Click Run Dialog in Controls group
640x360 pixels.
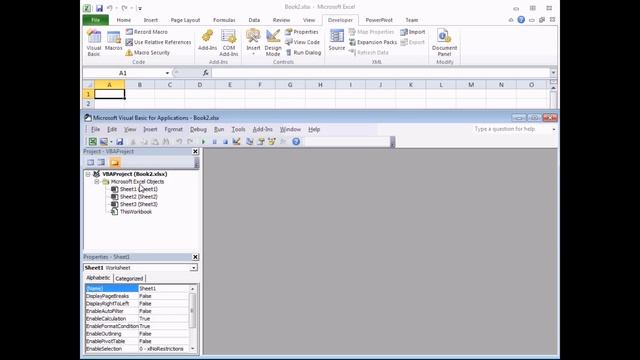click(x=303, y=53)
